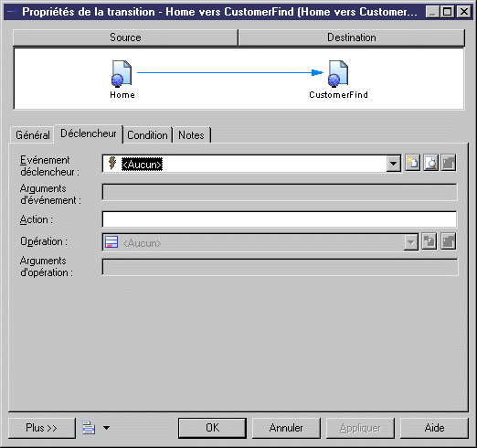The width and height of the screenshot is (477, 448).
Task: Click the Annuler button
Action: click(286, 428)
